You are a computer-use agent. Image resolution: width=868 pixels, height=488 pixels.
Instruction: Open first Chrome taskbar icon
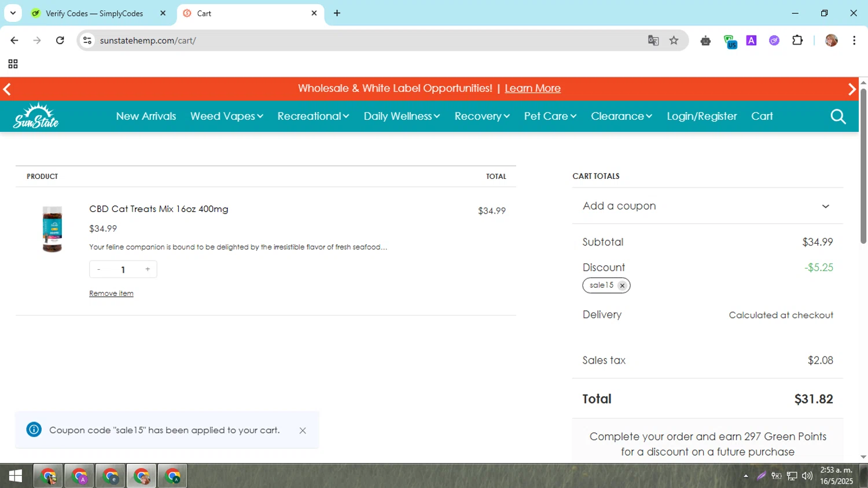(49, 476)
